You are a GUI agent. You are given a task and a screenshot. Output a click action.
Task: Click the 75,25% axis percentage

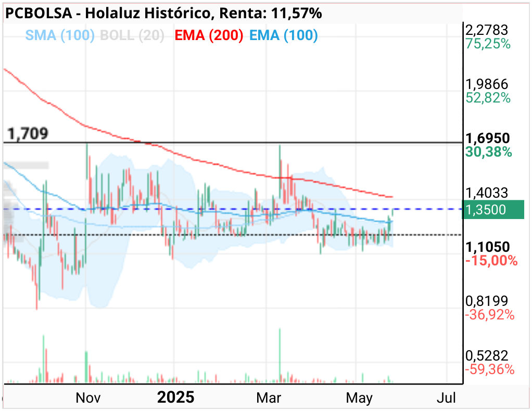(x=488, y=44)
